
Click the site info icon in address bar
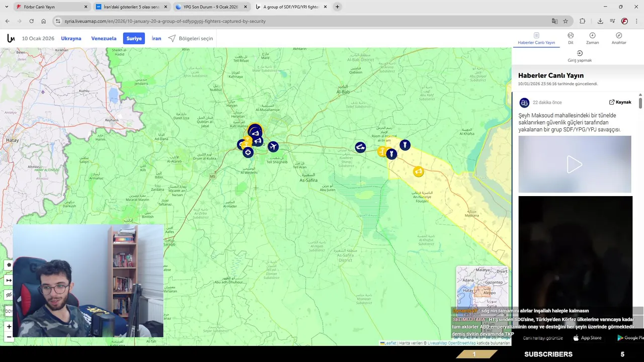tap(58, 21)
